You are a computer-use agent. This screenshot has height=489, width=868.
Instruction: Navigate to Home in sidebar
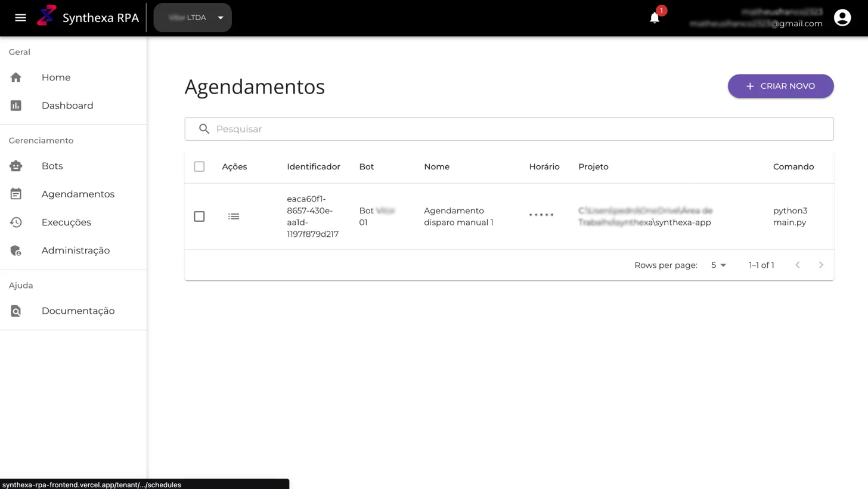pos(73,78)
